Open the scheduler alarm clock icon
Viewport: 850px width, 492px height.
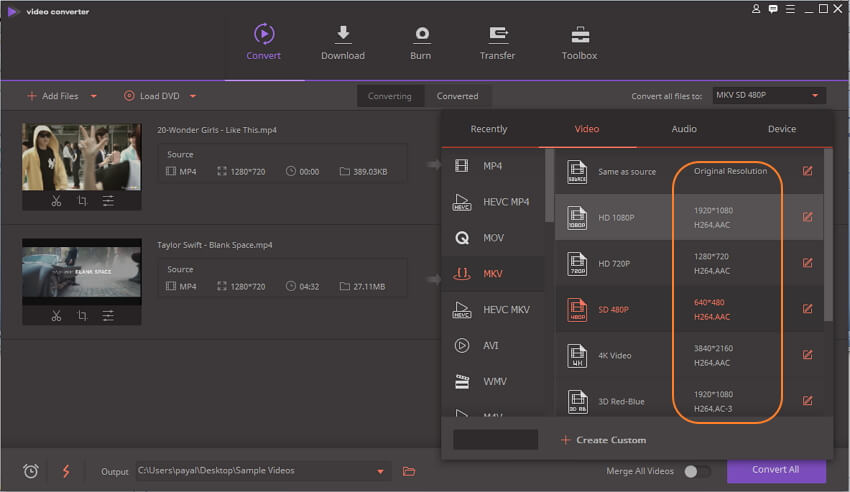pos(31,471)
